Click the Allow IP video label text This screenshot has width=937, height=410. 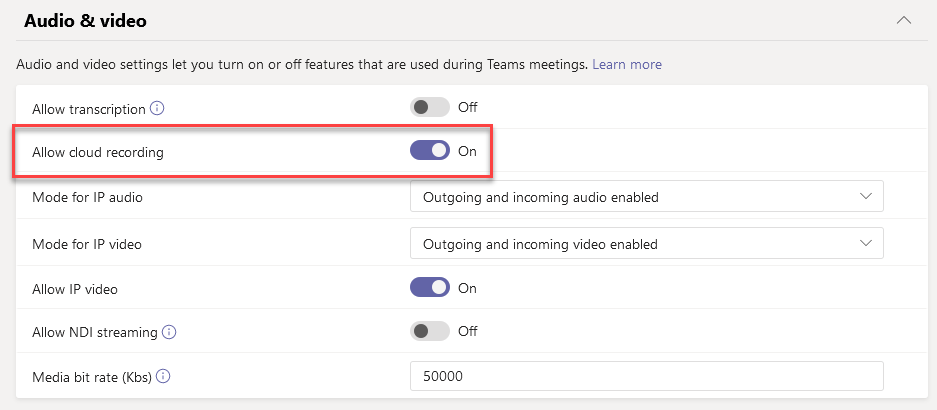pos(75,289)
